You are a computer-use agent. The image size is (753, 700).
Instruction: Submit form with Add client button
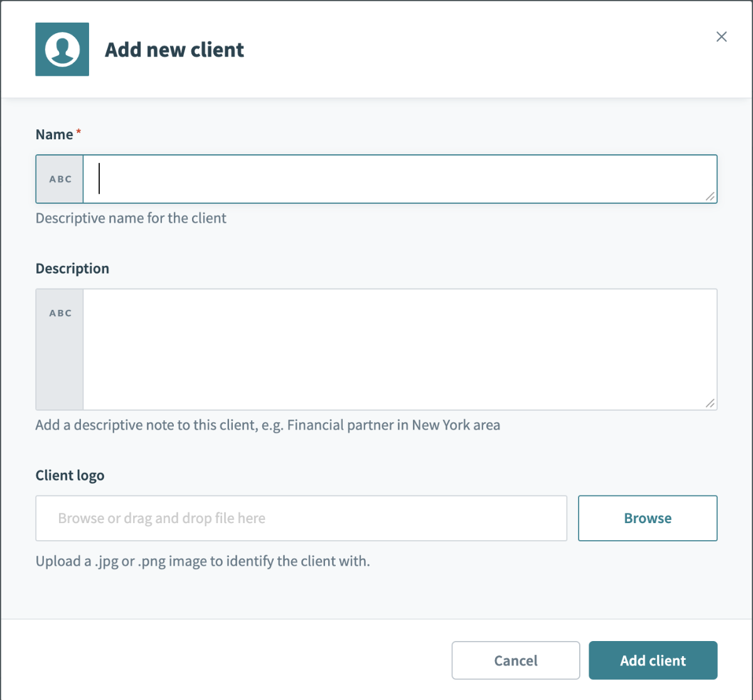coord(653,660)
